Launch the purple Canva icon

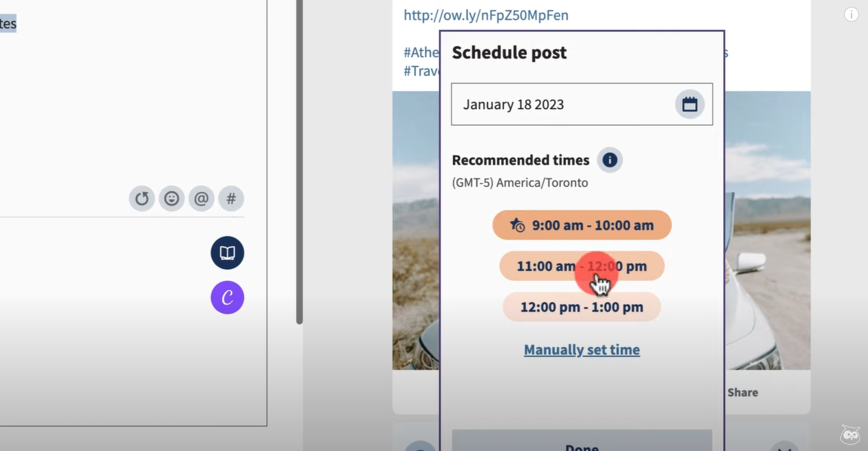(228, 297)
